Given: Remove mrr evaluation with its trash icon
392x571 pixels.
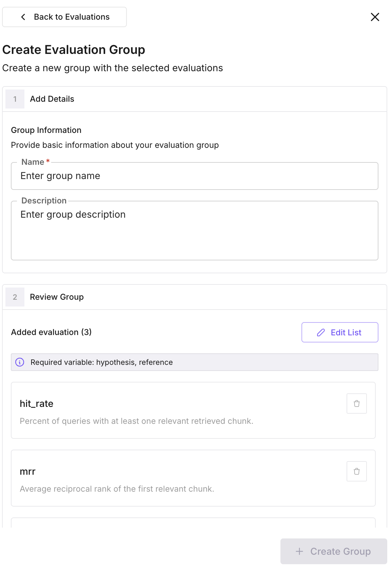Looking at the screenshot, I should (356, 471).
